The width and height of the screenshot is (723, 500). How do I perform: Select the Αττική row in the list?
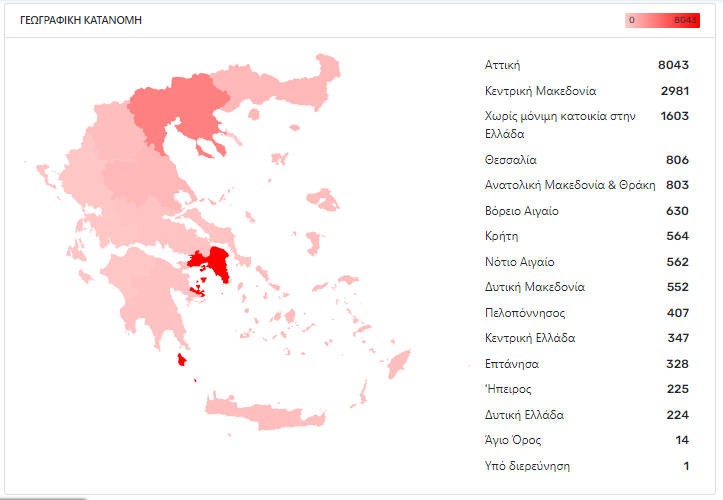[x=587, y=65]
